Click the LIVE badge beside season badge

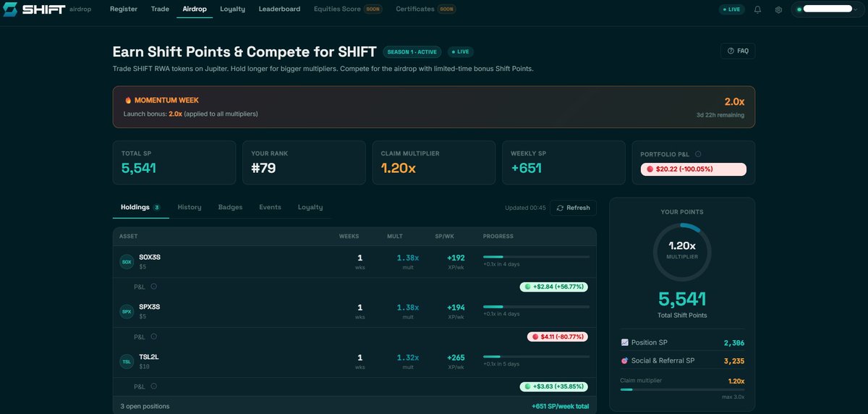(460, 52)
